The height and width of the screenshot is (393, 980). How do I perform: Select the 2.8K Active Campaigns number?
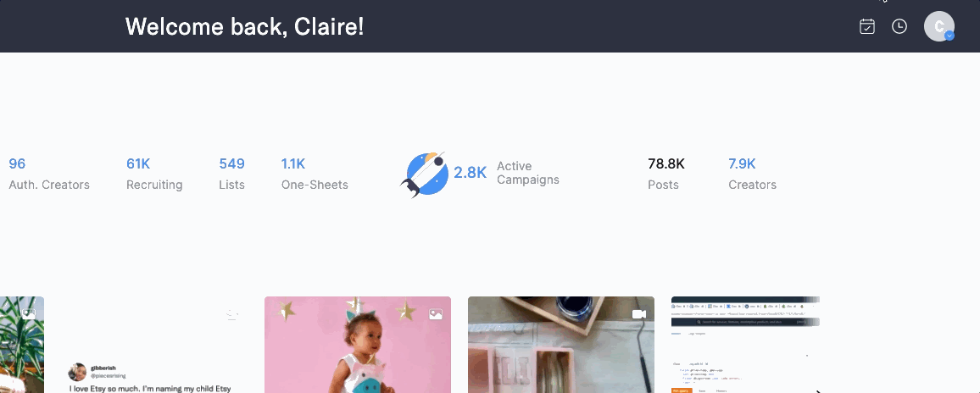tap(470, 173)
